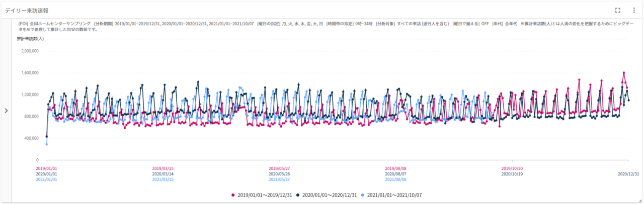The width and height of the screenshot is (644, 204).
Task: Open fullscreen view of the chart
Action: click(x=618, y=10)
